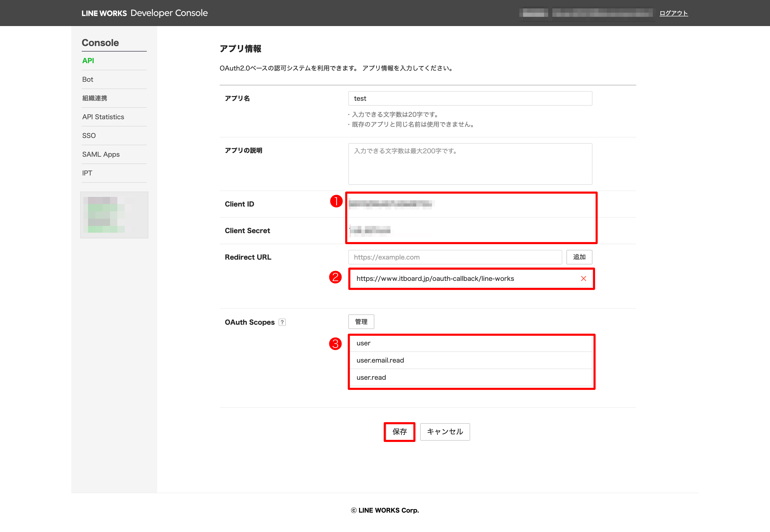The image size is (770, 532).
Task: Select IPT sidebar item
Action: click(x=87, y=173)
